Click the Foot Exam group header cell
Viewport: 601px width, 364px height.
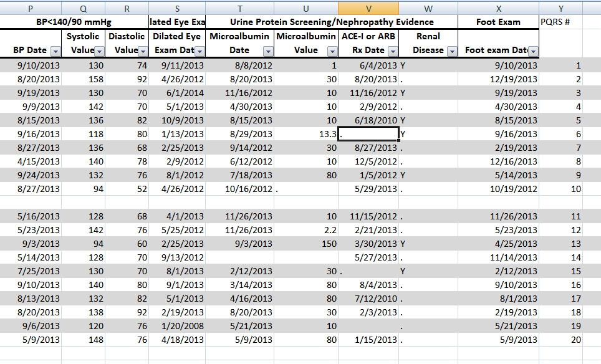tap(498, 22)
